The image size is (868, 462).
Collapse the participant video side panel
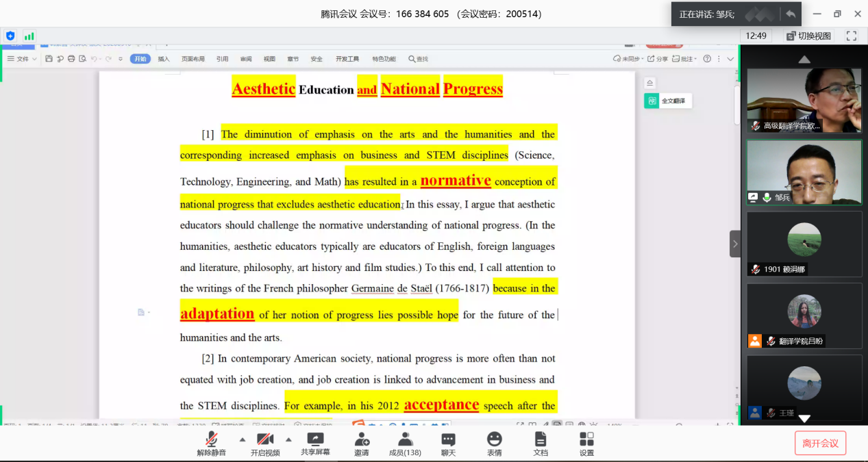[735, 244]
